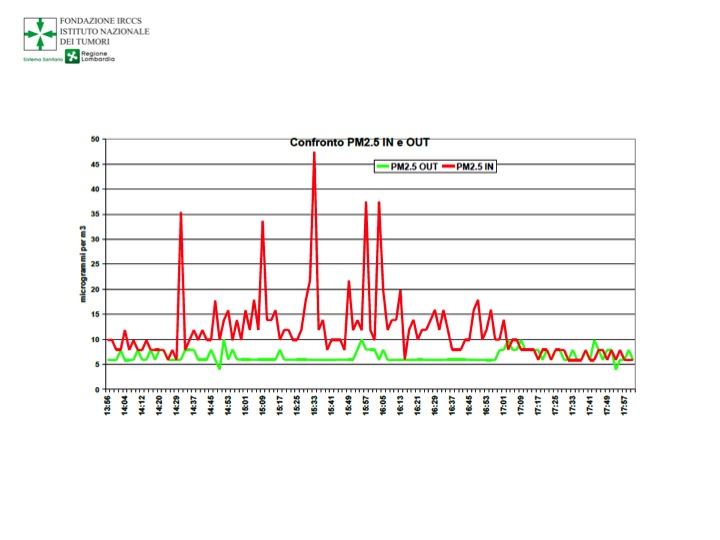Click the green four-arrow Istituto Tumori logo
The height and width of the screenshot is (540, 720).
[x=40, y=33]
